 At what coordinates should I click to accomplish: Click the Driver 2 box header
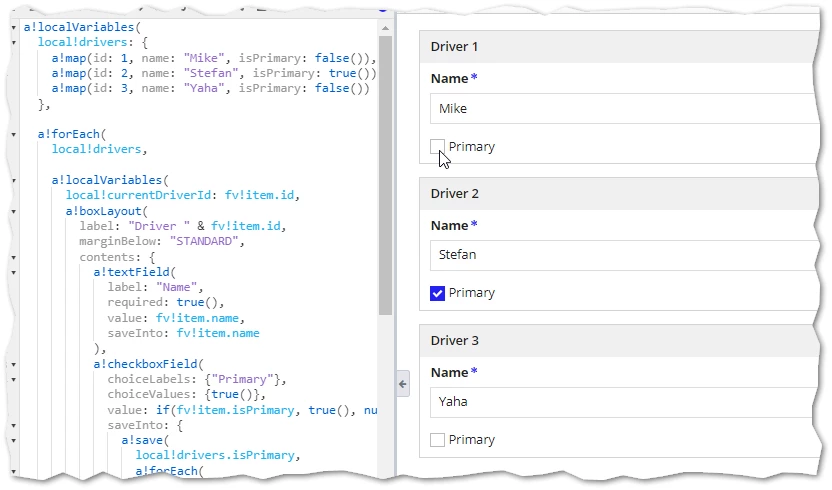pyautogui.click(x=621, y=194)
